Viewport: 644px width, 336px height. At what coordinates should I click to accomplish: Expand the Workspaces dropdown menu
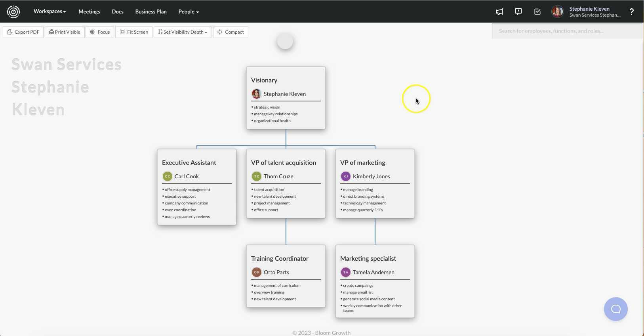(x=50, y=11)
